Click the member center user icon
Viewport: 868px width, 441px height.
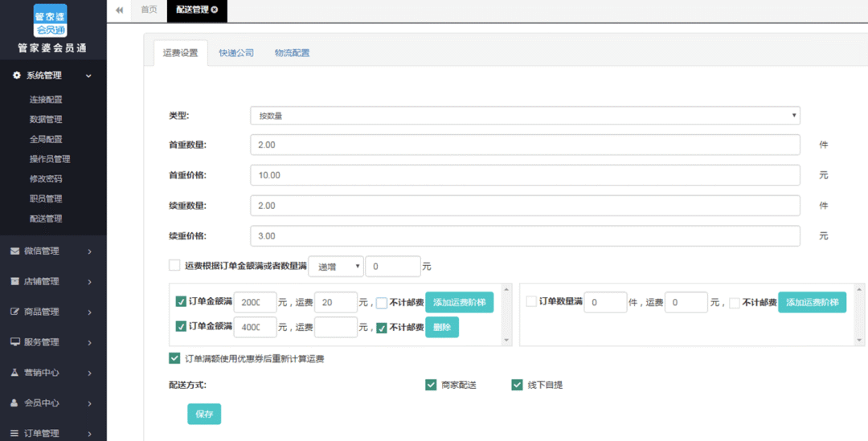pyautogui.click(x=15, y=403)
